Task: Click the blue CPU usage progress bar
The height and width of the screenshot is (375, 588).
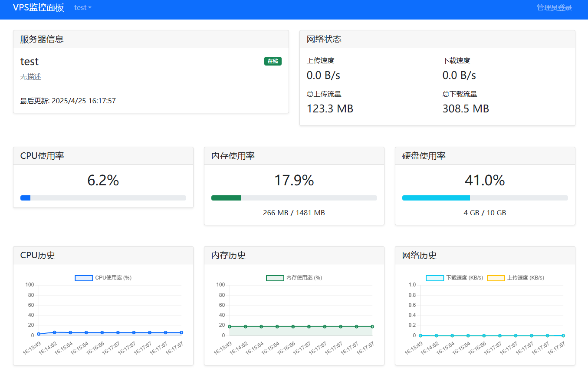Action: 26,198
